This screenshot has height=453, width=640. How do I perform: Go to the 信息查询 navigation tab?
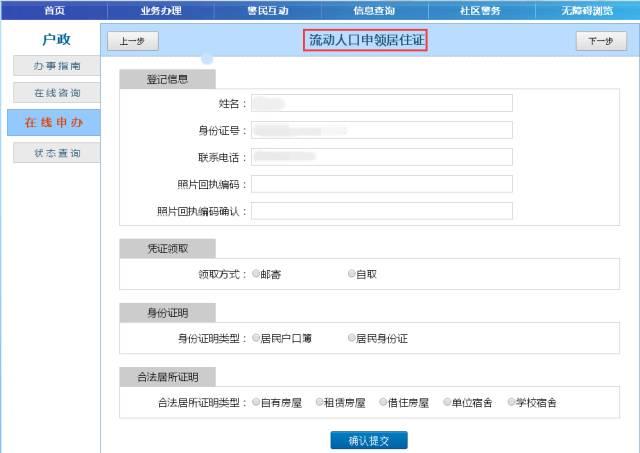(374, 10)
